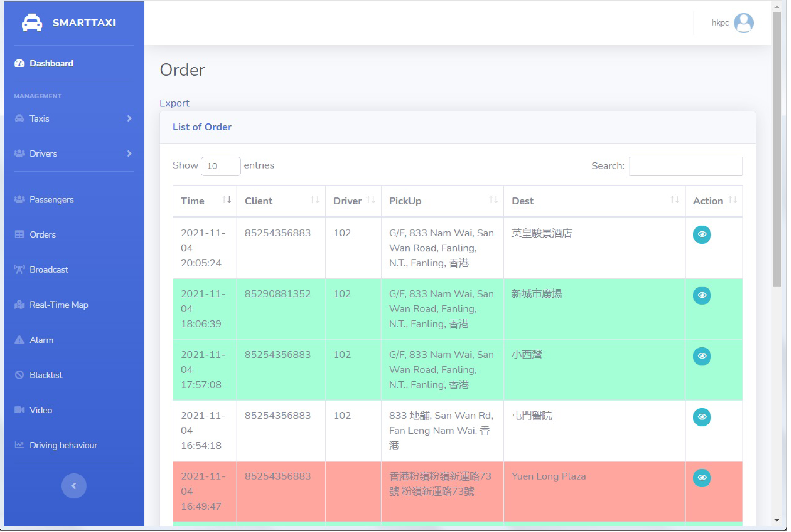
Task: Click the Export link
Action: [x=174, y=103]
